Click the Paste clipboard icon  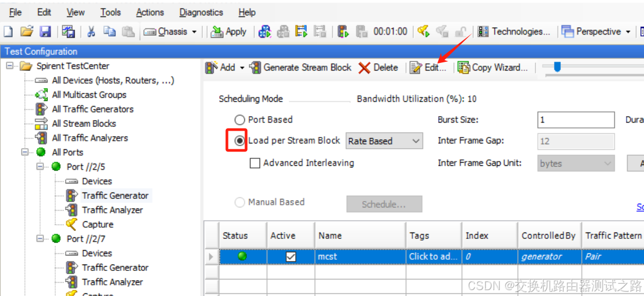click(x=128, y=31)
